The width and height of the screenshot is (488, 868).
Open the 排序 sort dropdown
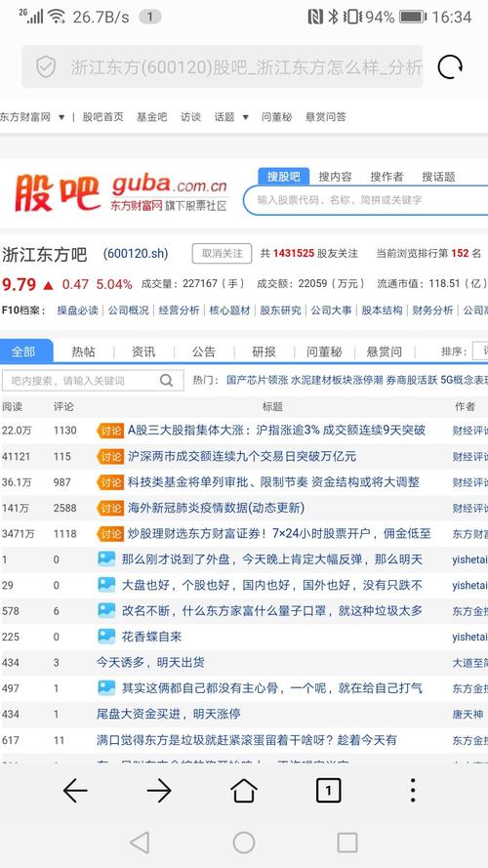(x=479, y=351)
